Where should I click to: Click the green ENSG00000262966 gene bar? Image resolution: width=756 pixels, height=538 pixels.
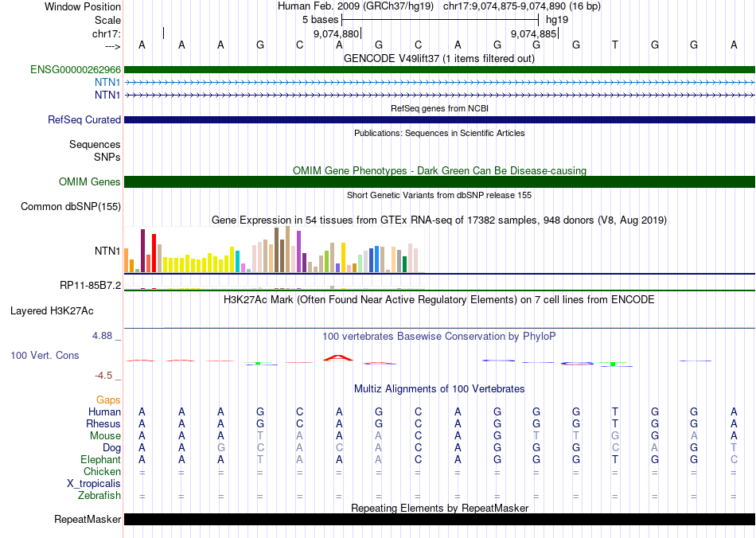coord(439,69)
